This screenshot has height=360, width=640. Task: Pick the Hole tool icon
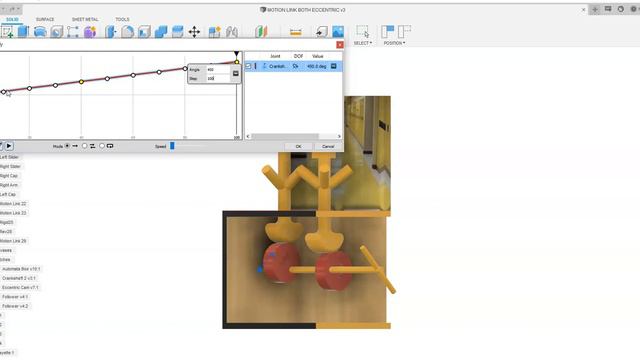click(57, 32)
